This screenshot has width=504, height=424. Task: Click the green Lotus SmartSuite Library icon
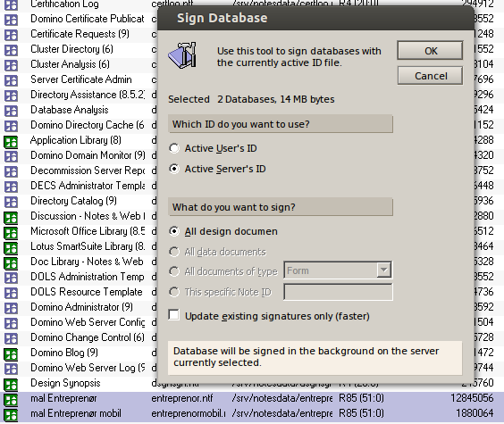click(11, 247)
